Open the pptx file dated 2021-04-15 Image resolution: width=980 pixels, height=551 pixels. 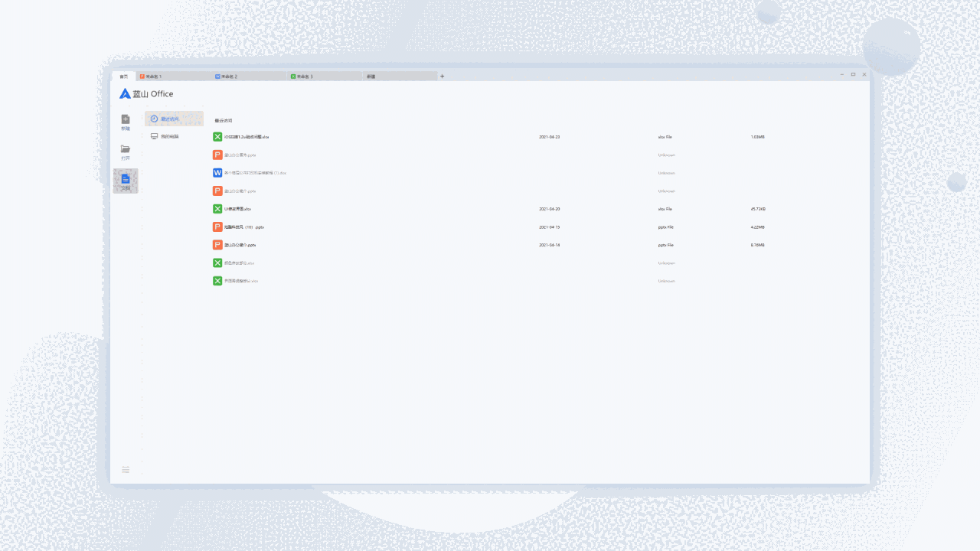(x=244, y=227)
